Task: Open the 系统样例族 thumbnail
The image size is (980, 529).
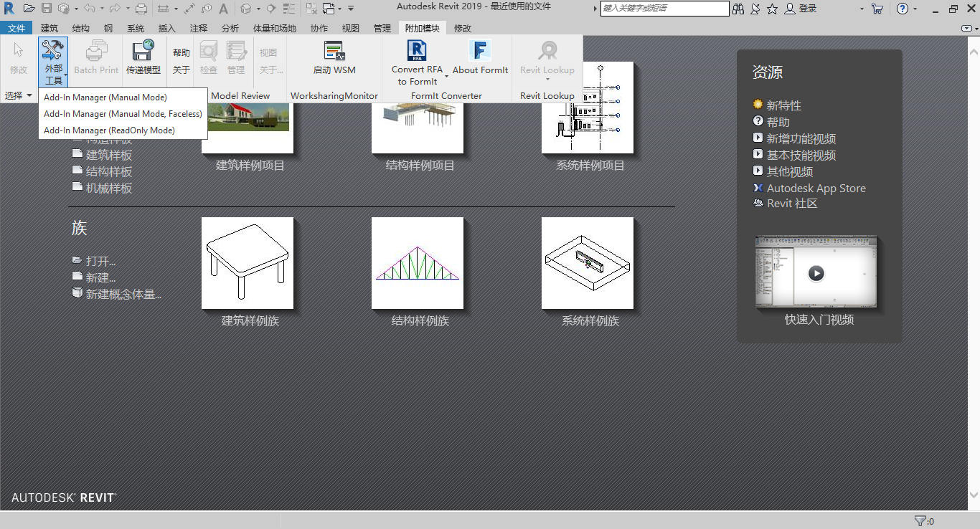Action: [x=588, y=263]
